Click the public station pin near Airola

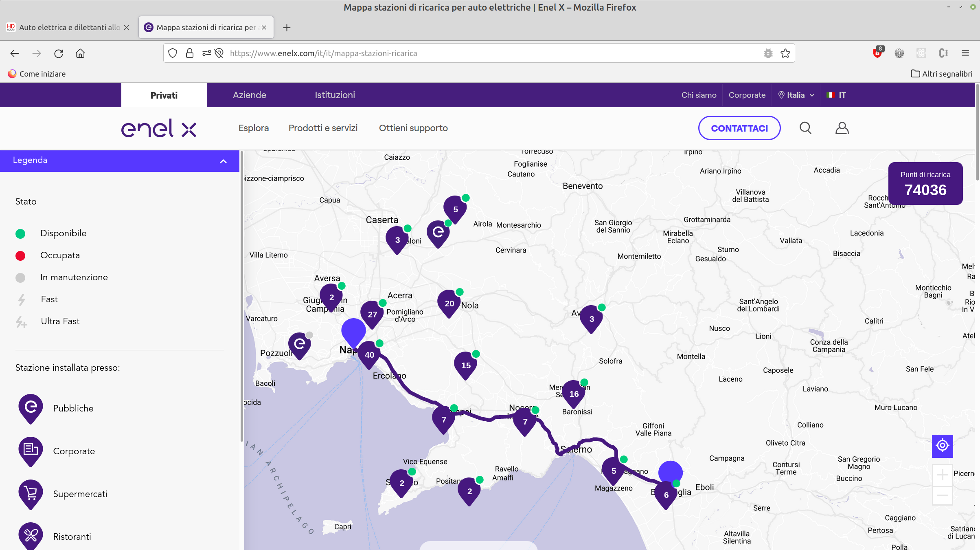coord(438,234)
